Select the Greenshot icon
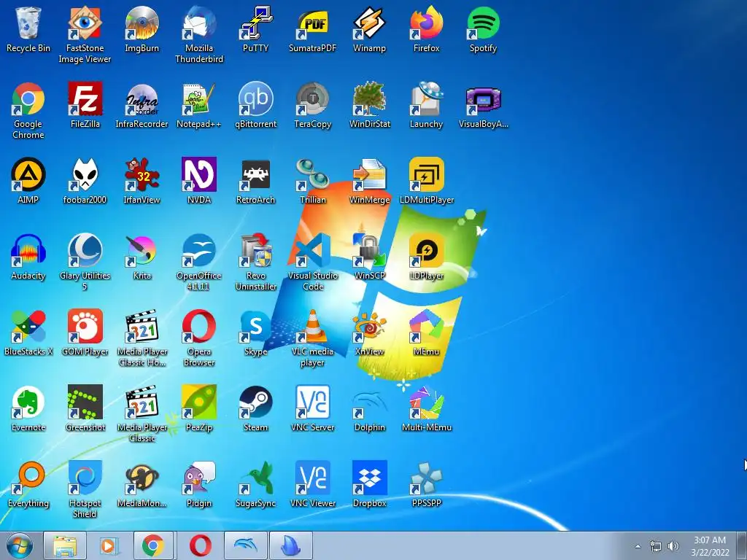The image size is (747, 560). tap(85, 402)
